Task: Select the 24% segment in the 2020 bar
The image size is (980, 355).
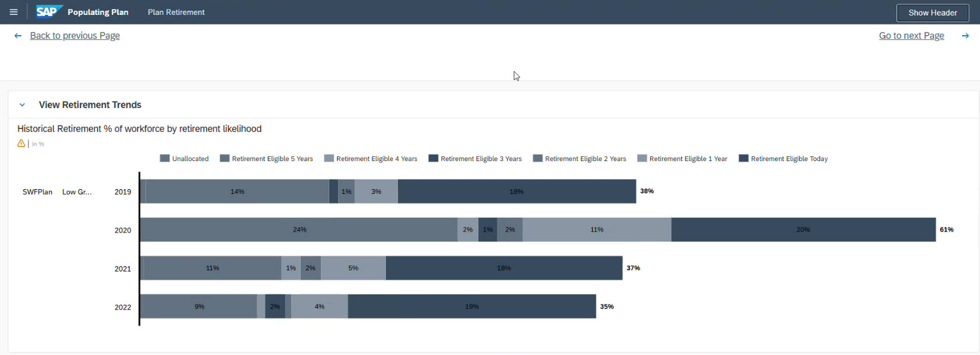Action: 299,230
